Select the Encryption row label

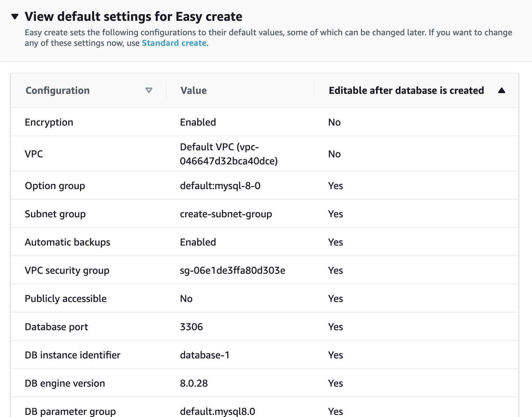pos(49,122)
